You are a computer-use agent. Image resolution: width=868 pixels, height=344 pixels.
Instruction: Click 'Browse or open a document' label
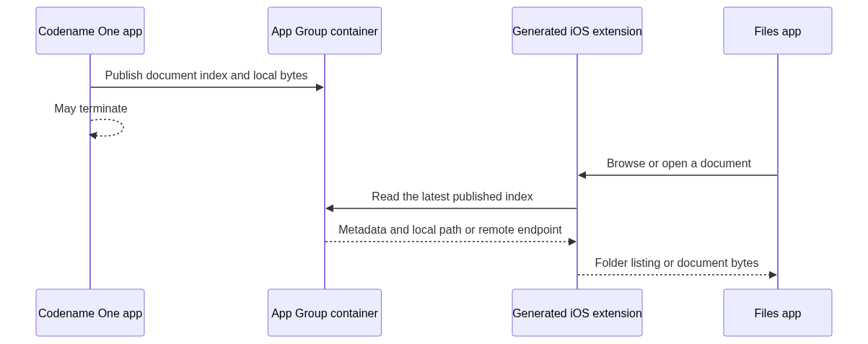678,164
